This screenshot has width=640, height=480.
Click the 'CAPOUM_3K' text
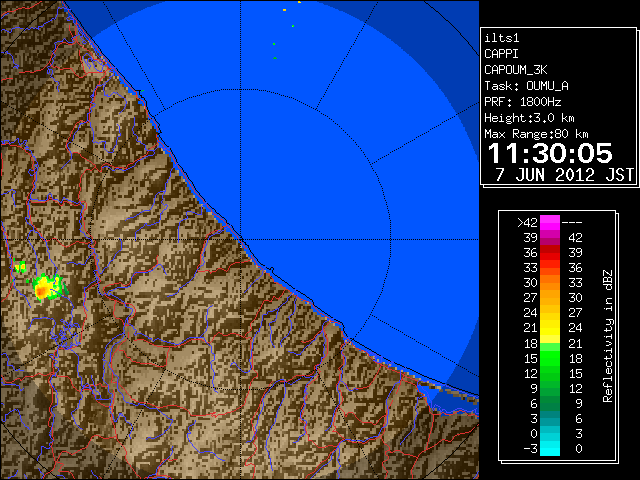click(516, 70)
